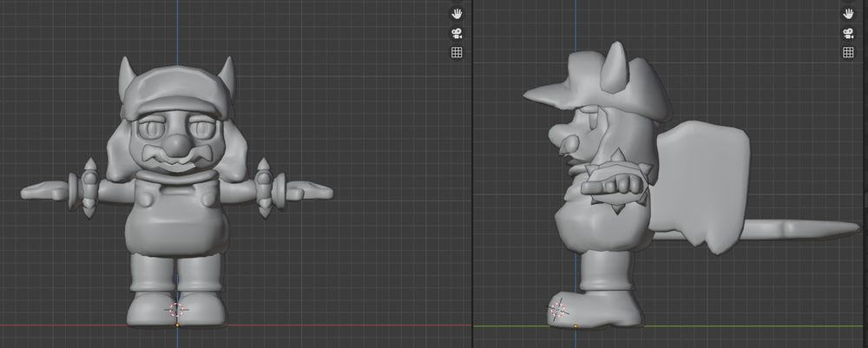Screen dimensions: 868x348
Task: Click the 3D cursor in the front-view viewport
Action: [x=176, y=310]
